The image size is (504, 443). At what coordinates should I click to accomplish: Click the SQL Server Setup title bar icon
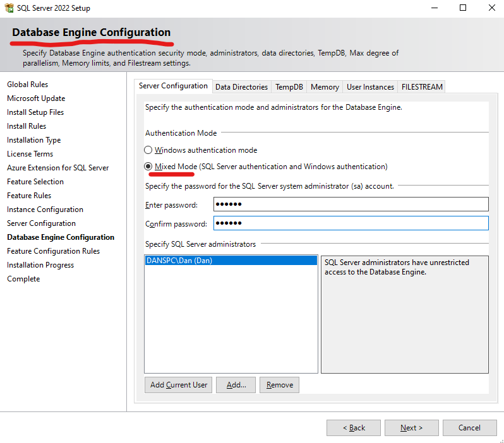point(9,8)
